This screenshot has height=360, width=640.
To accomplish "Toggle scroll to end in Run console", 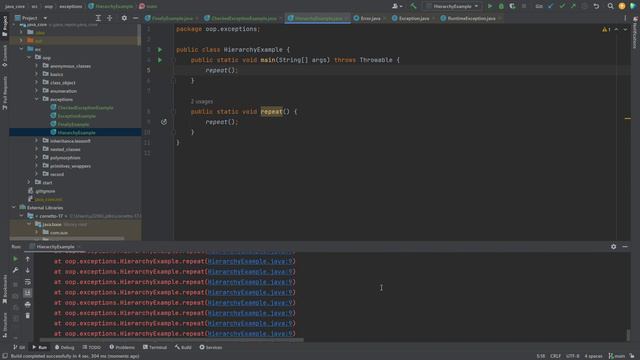I will (27, 293).
